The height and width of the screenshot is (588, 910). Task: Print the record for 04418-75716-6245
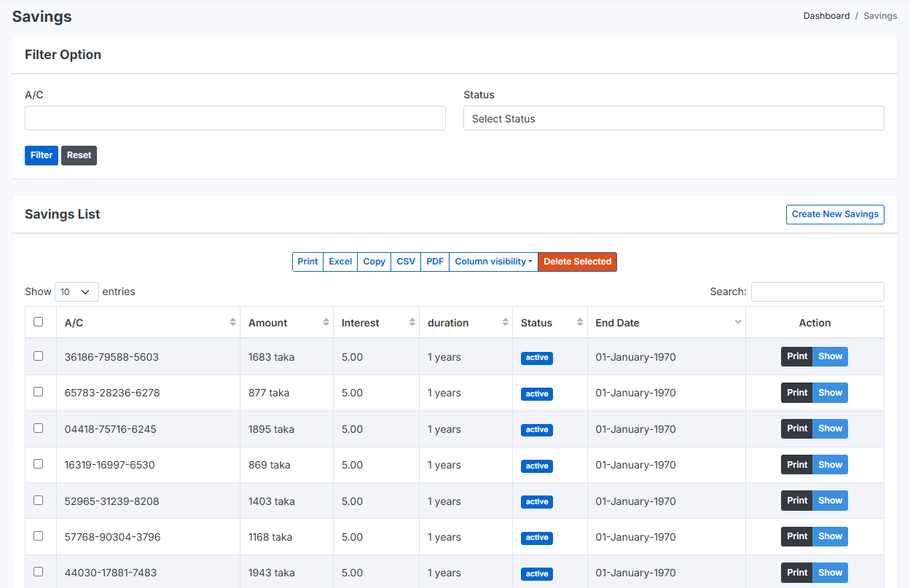(x=797, y=428)
